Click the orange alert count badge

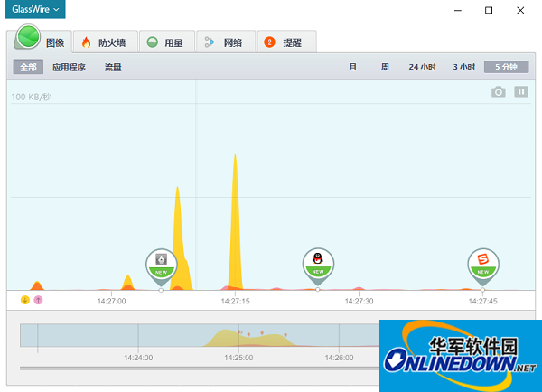pos(269,42)
